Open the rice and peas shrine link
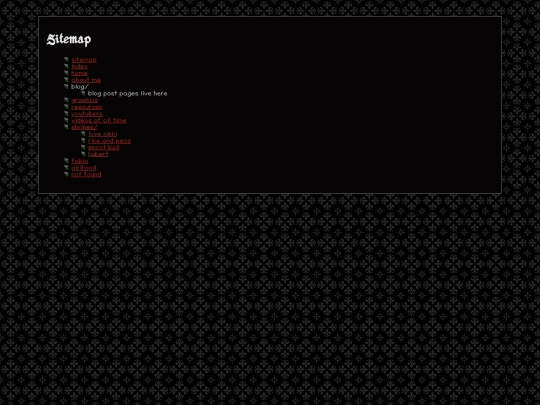 tap(109, 141)
